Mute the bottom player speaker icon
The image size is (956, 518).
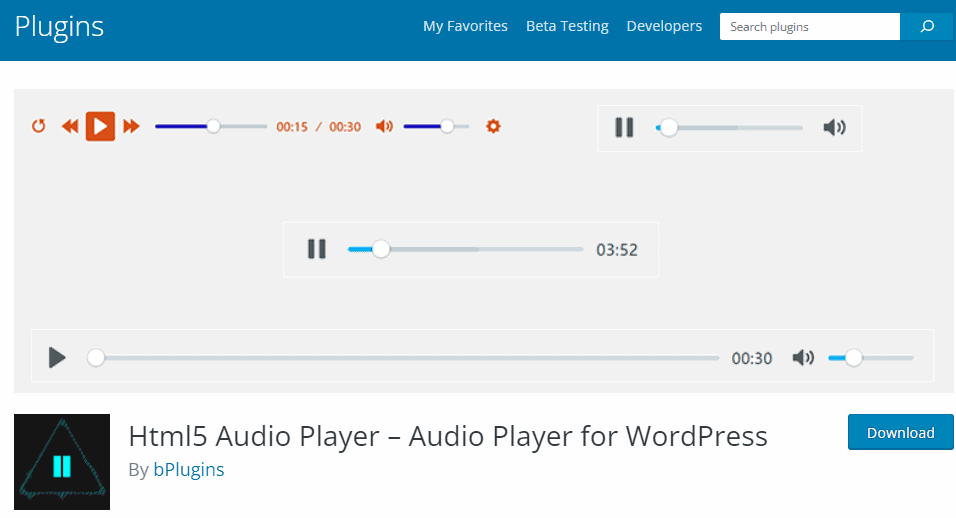pyautogui.click(x=803, y=357)
